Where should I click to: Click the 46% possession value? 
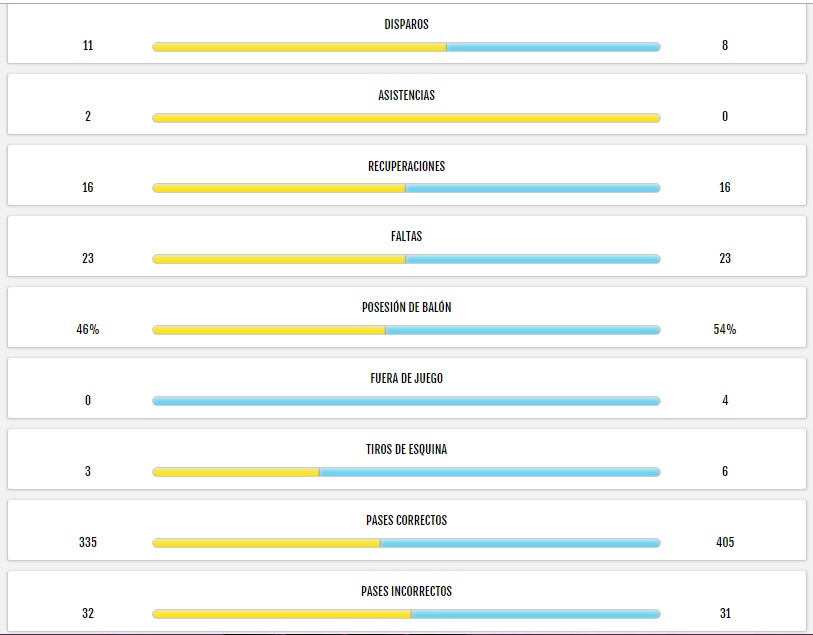(x=88, y=329)
